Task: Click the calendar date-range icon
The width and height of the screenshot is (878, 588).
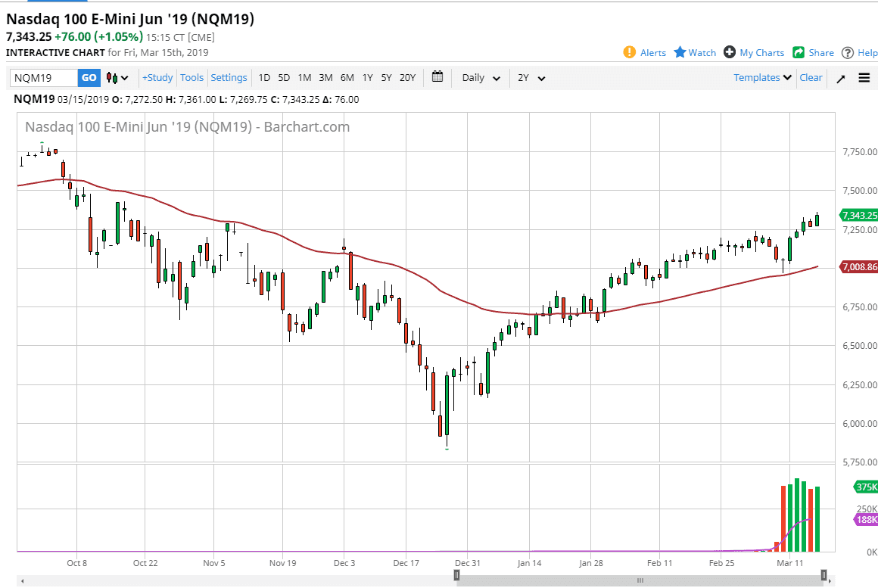Action: pos(437,77)
